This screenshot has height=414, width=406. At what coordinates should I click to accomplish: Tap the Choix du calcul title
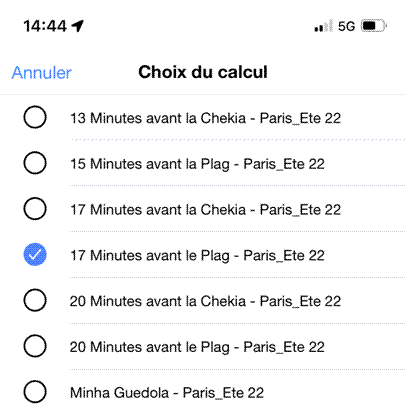click(203, 72)
